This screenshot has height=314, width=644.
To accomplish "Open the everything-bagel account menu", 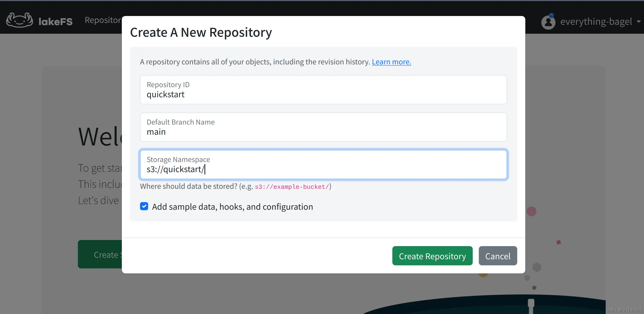I will click(x=596, y=22).
